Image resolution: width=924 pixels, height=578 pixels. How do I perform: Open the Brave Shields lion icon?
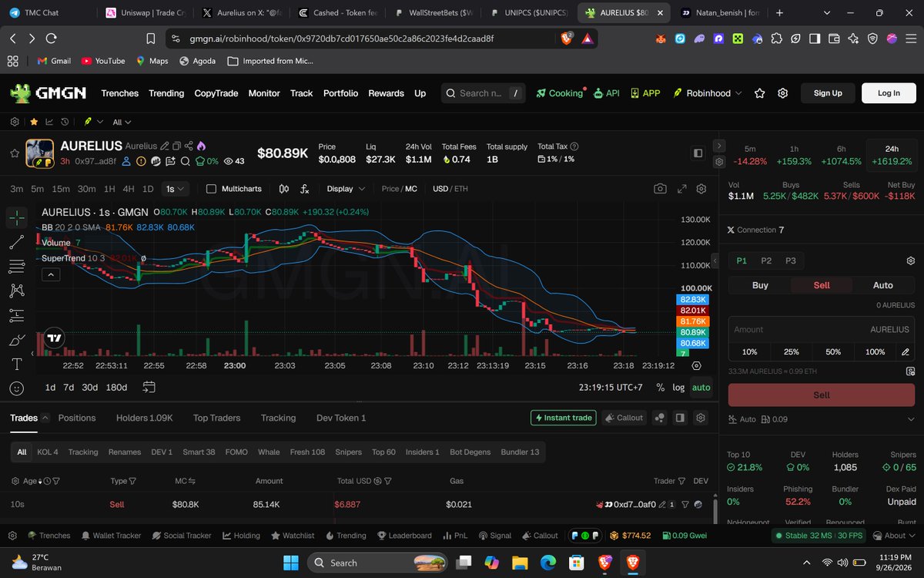tap(567, 39)
